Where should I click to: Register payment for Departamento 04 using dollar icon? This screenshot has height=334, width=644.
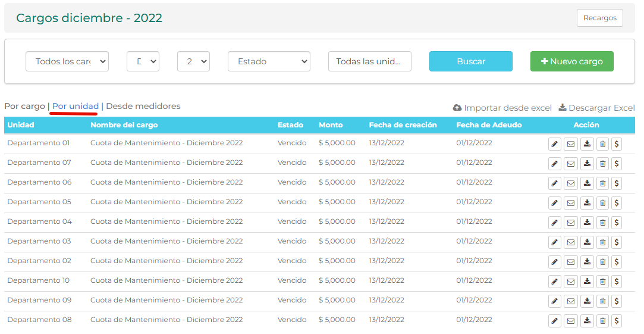click(x=617, y=222)
